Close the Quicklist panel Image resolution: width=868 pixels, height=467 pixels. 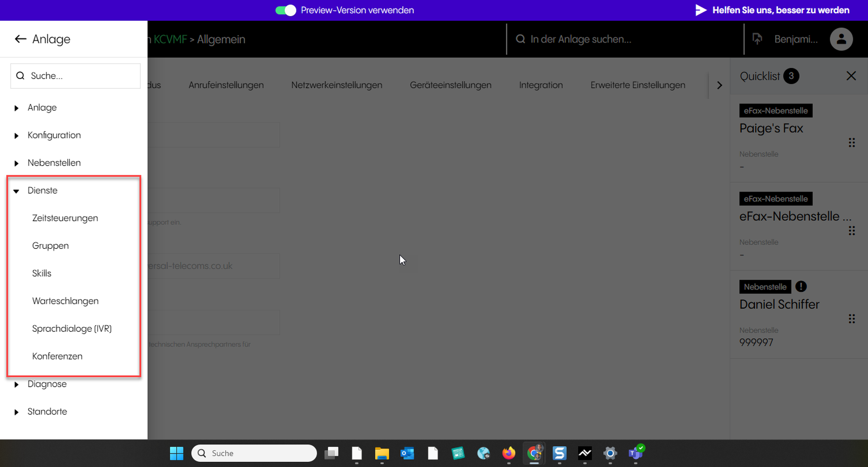[x=851, y=76]
